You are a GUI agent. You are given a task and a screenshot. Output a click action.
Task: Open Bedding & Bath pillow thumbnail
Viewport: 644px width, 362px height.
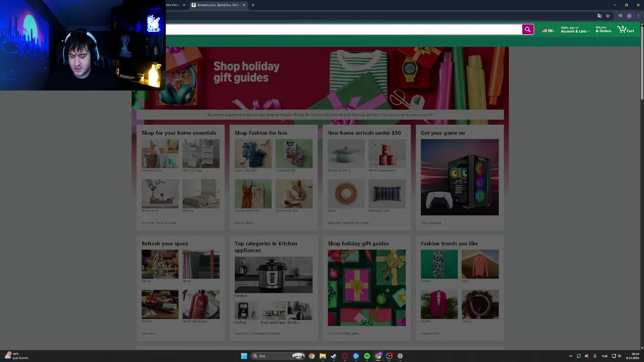pos(387,194)
